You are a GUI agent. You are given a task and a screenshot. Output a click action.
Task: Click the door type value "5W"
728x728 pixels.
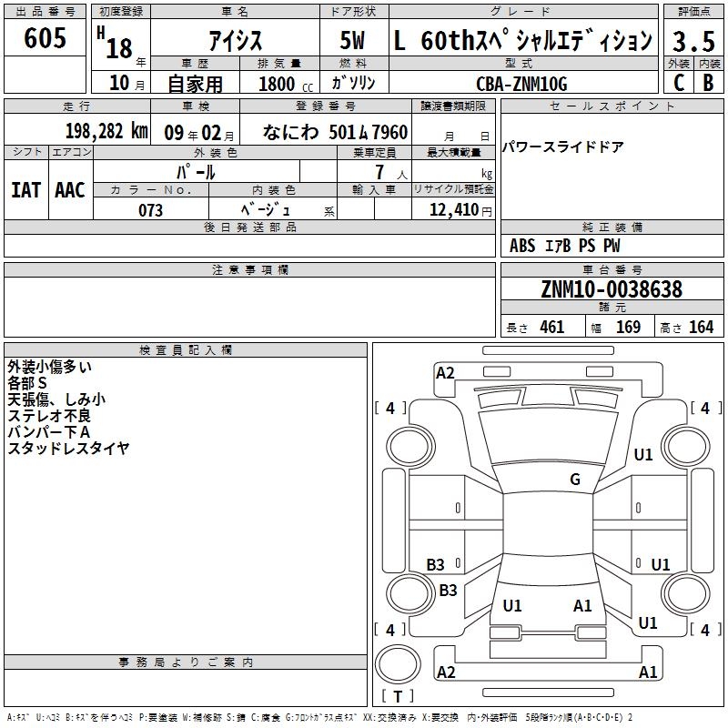click(352, 40)
